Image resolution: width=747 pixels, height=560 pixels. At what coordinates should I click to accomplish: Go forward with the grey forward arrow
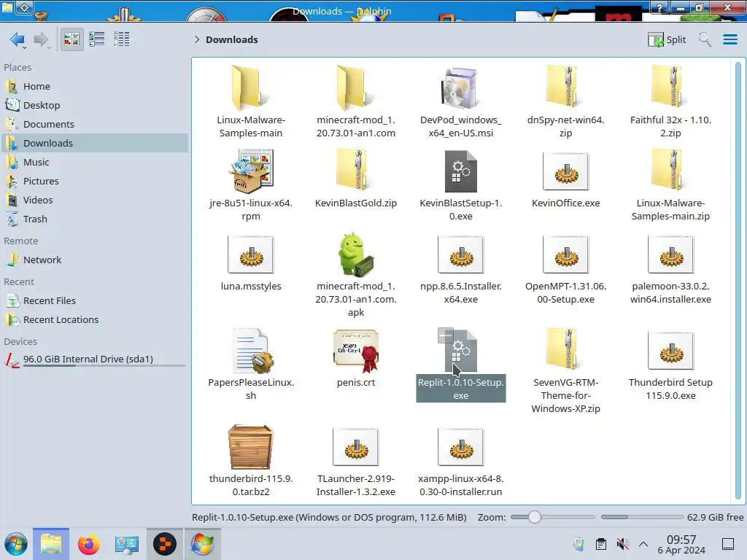point(42,39)
